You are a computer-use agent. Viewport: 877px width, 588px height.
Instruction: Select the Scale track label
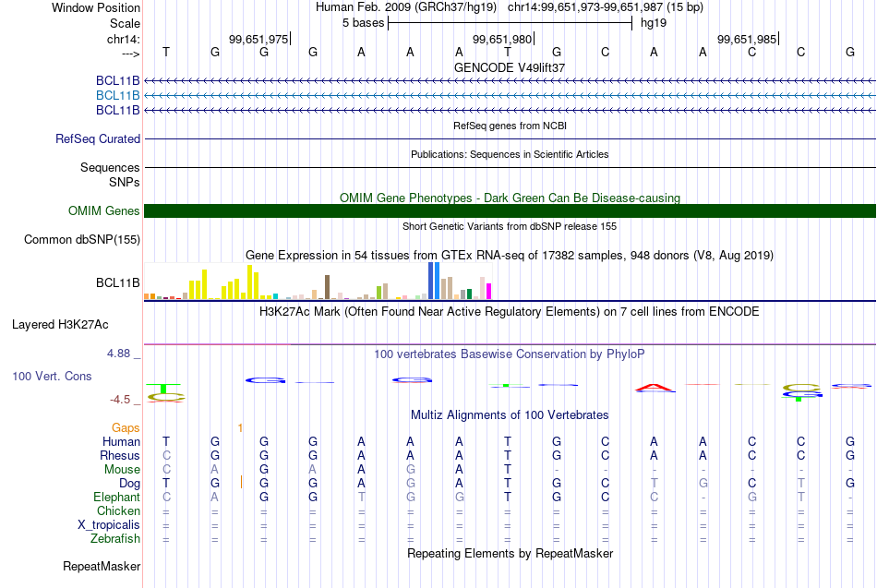125,23
